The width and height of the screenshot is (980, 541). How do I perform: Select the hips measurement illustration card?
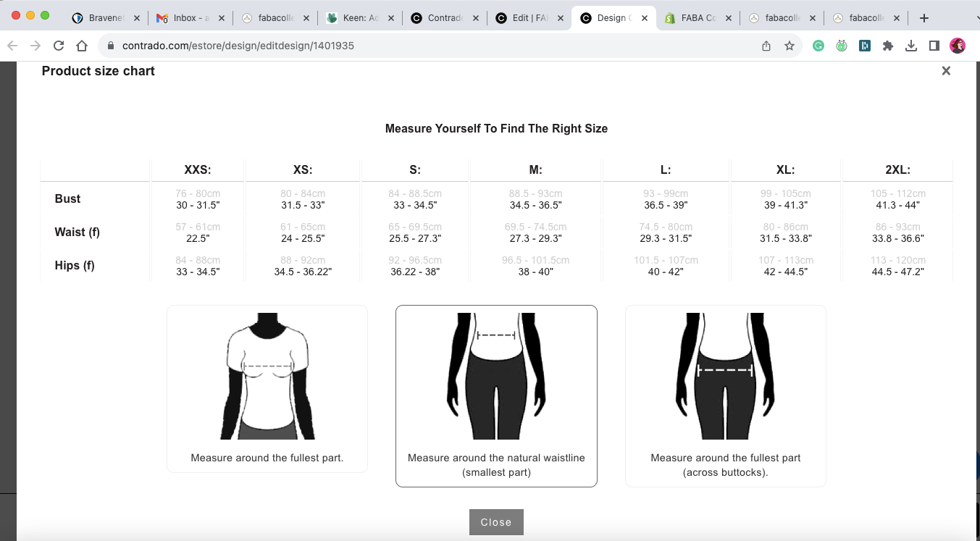click(725, 395)
